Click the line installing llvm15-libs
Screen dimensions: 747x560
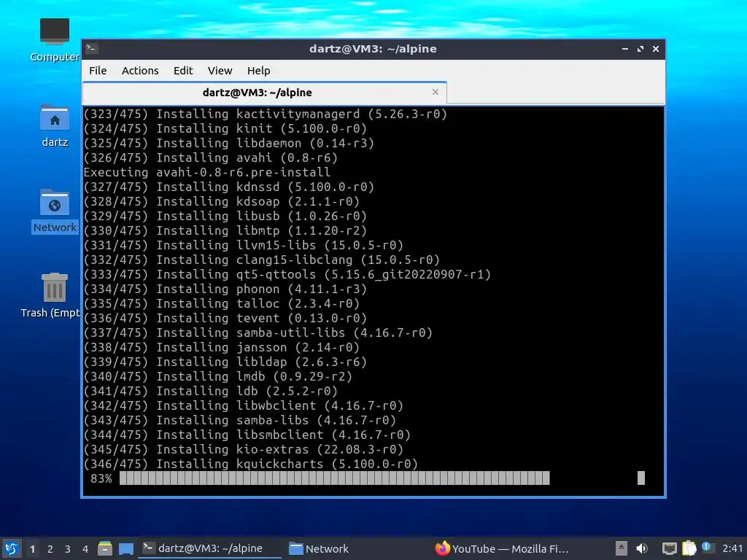(x=244, y=245)
